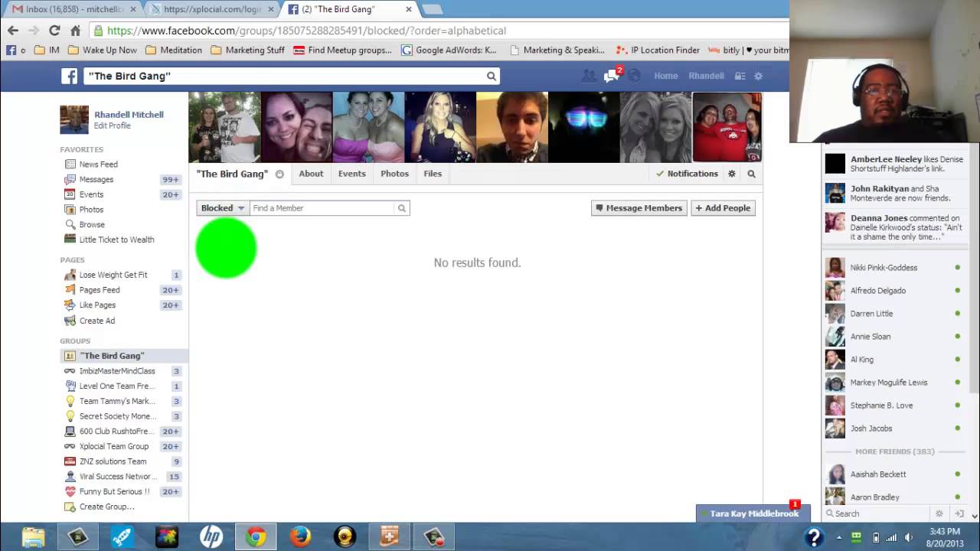Click the Find a Member search icon
The image size is (980, 551).
[x=401, y=208]
